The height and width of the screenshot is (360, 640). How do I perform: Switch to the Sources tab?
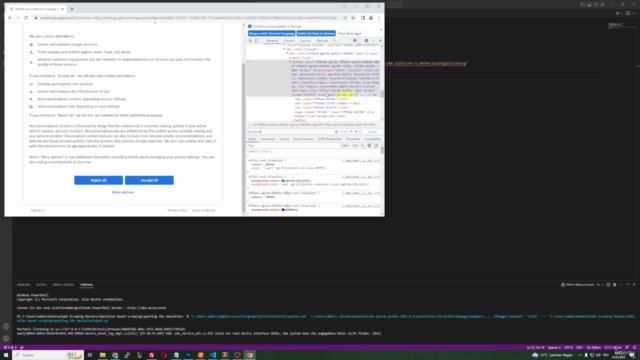pyautogui.click(x=305, y=41)
